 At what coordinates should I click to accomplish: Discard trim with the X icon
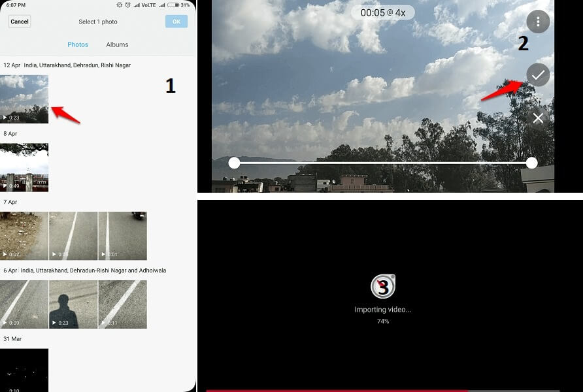coord(538,118)
